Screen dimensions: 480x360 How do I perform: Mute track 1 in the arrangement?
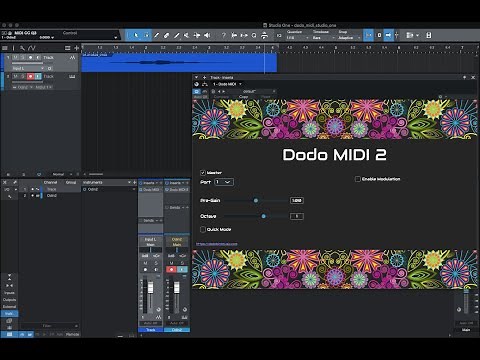[15, 57]
